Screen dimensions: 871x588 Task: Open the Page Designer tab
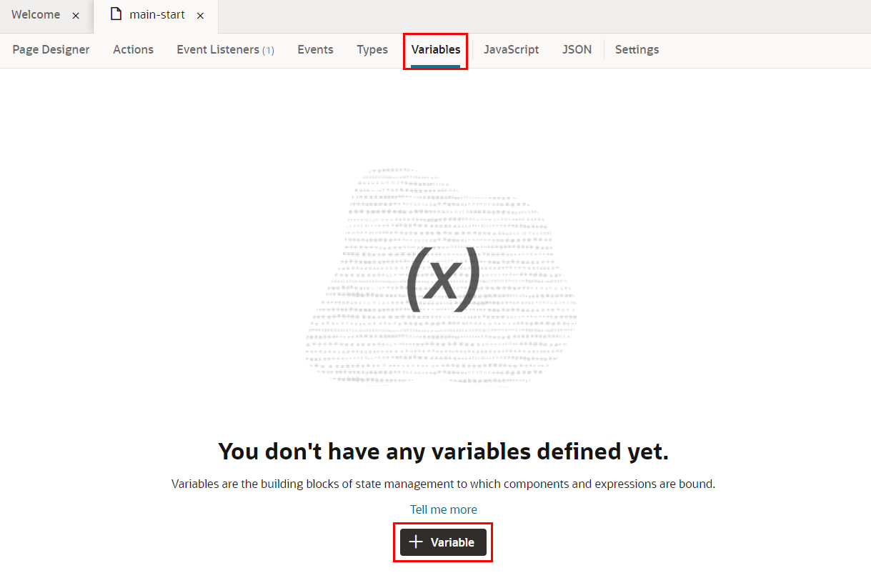click(51, 49)
